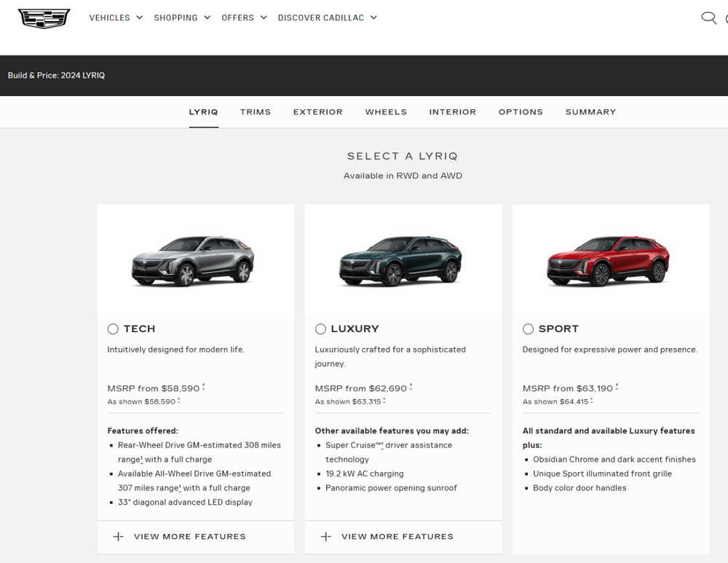Image resolution: width=728 pixels, height=563 pixels.
Task: Expand the Discover Cadillac menu
Action: coord(327,17)
